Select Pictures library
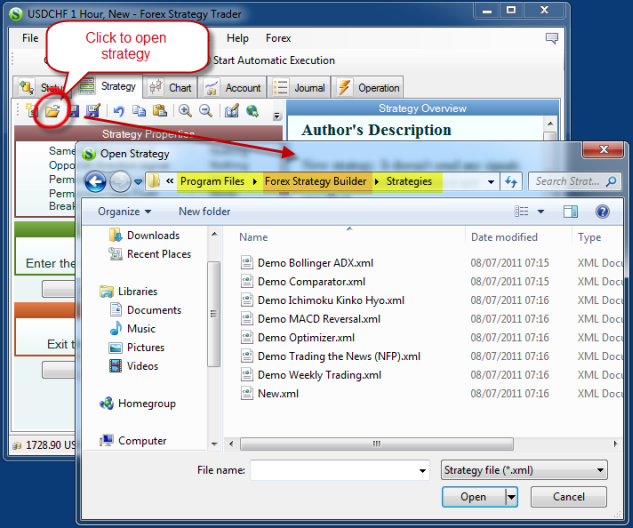 pyautogui.click(x=136, y=347)
